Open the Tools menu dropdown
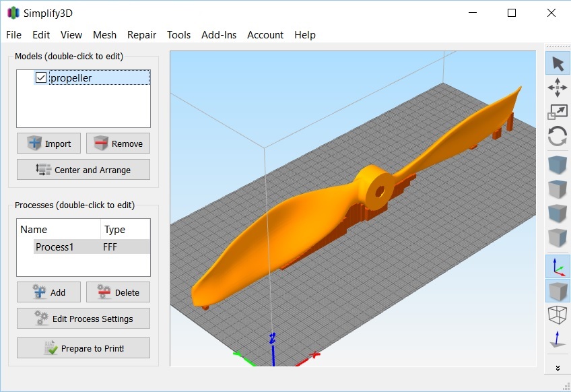Viewport: 571px width, 392px height. [x=178, y=35]
